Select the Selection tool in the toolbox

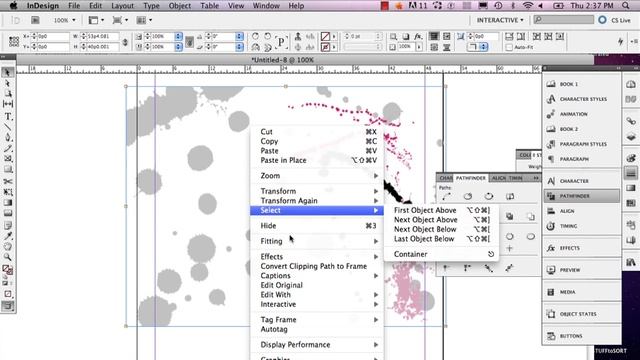pos(7,73)
